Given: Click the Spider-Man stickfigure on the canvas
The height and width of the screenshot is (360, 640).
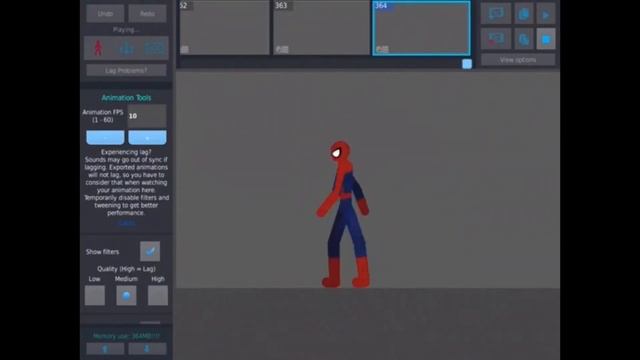Looking at the screenshot, I should (x=344, y=214).
